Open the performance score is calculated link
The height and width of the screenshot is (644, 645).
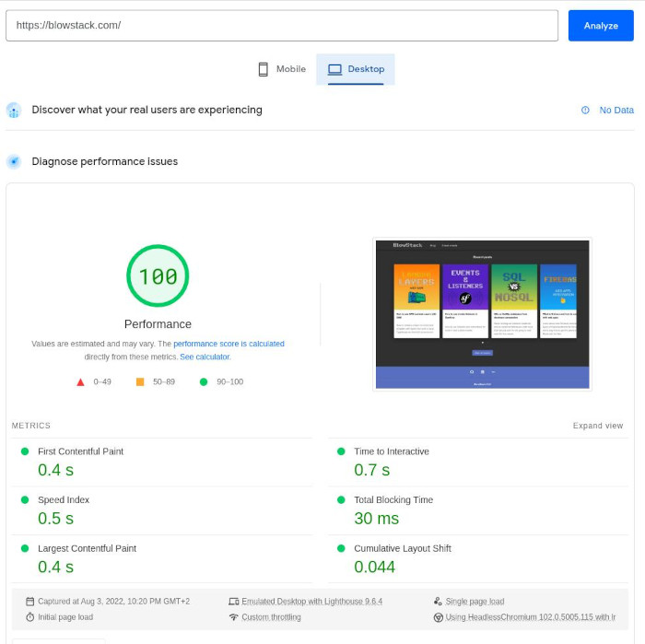(229, 344)
